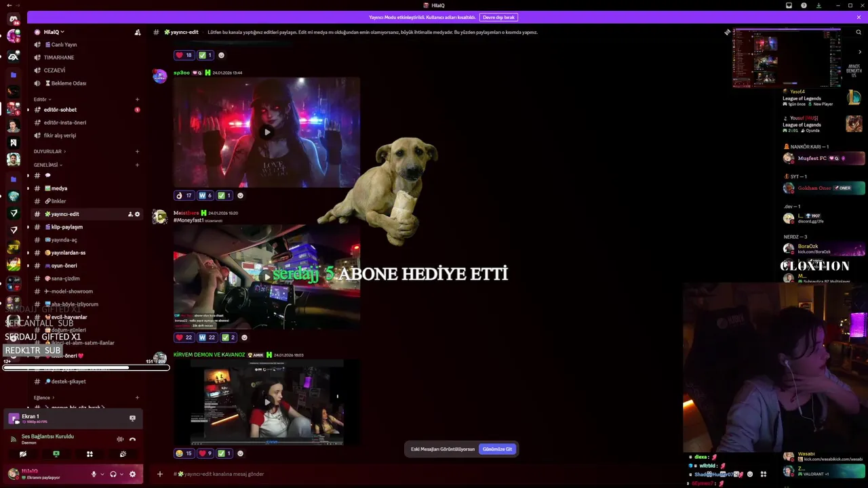The image size is (868, 488).
Task: Toggle emoji reaction with count 15
Action: (x=184, y=453)
